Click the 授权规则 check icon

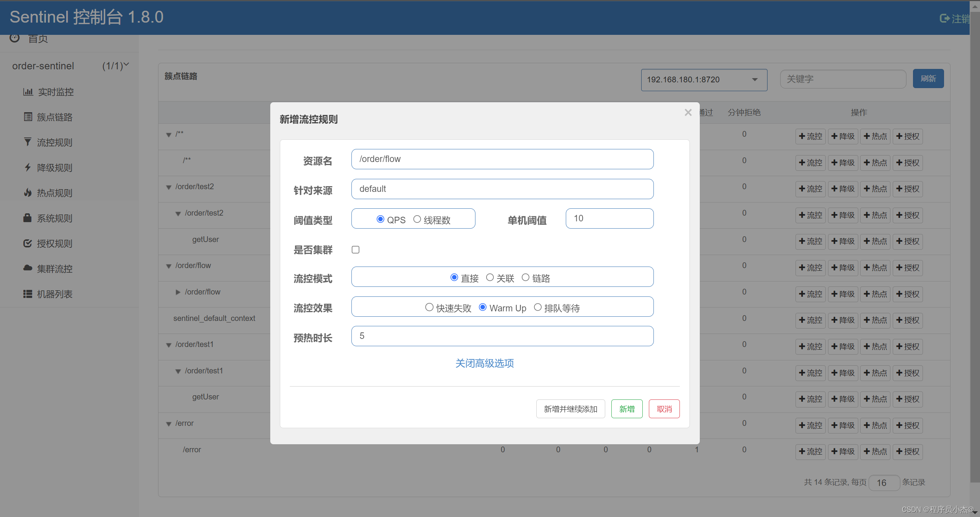[28, 243]
